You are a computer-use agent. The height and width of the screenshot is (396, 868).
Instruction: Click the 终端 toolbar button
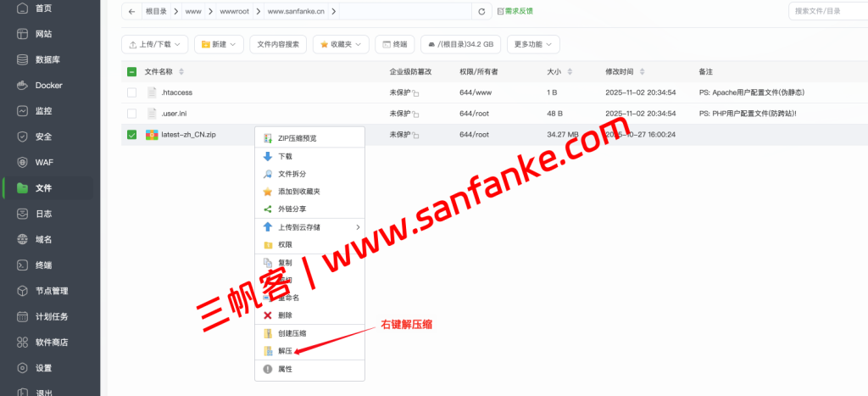tap(394, 44)
